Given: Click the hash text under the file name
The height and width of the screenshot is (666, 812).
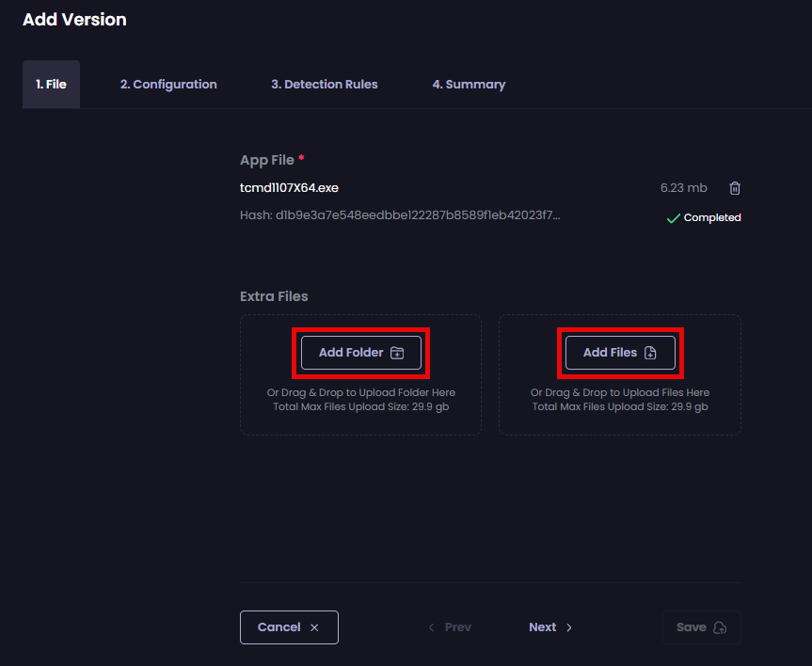Looking at the screenshot, I should coord(400,215).
